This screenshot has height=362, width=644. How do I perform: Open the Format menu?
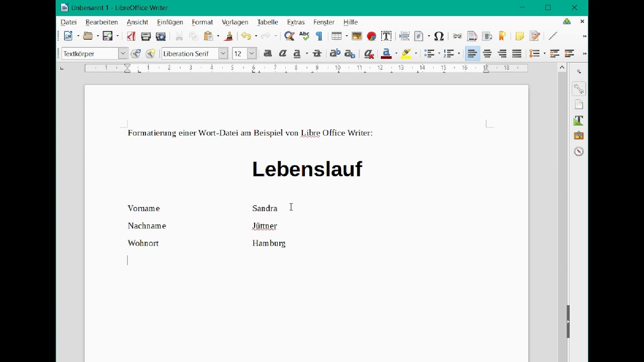coord(202,22)
